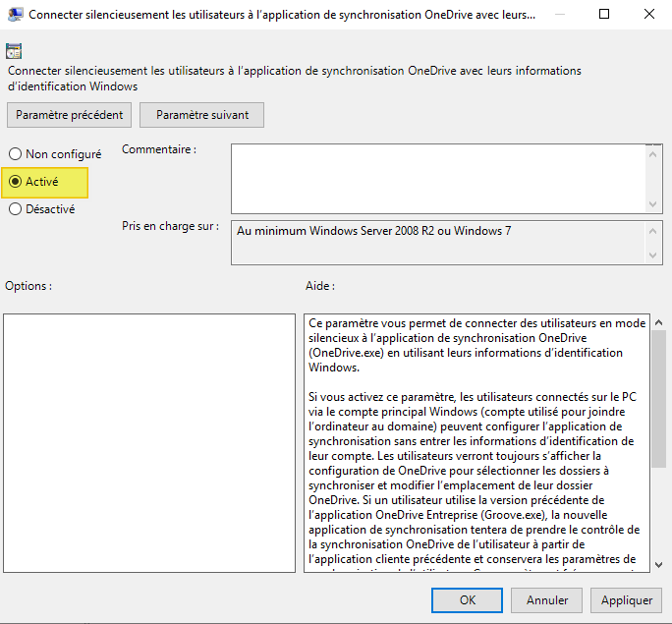This screenshot has height=624, width=672.
Task: Click the empty Options list box
Action: pyautogui.click(x=149, y=443)
